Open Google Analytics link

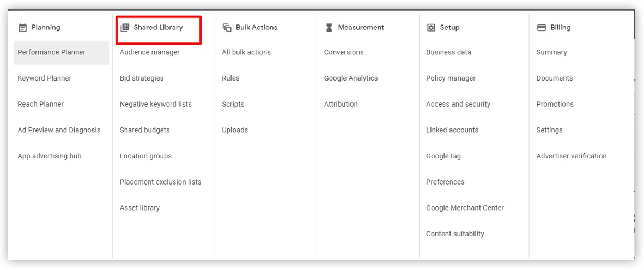[351, 78]
